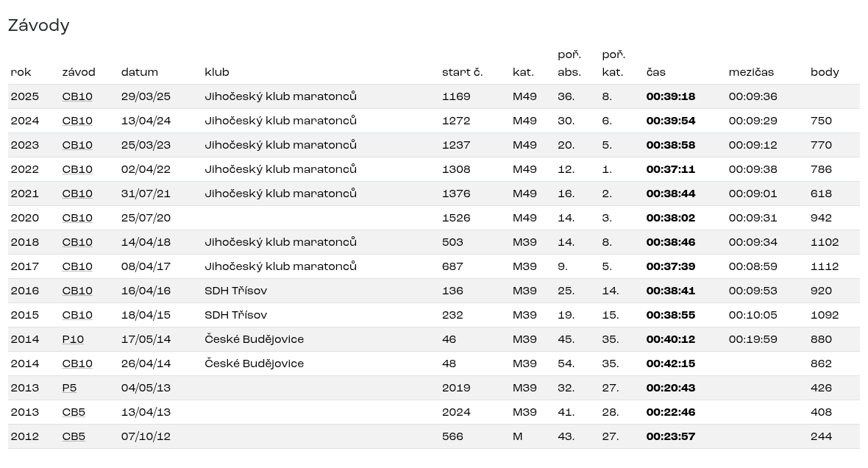Open the CB10 link for 2025 race
The height and width of the screenshot is (468, 868).
(x=77, y=96)
